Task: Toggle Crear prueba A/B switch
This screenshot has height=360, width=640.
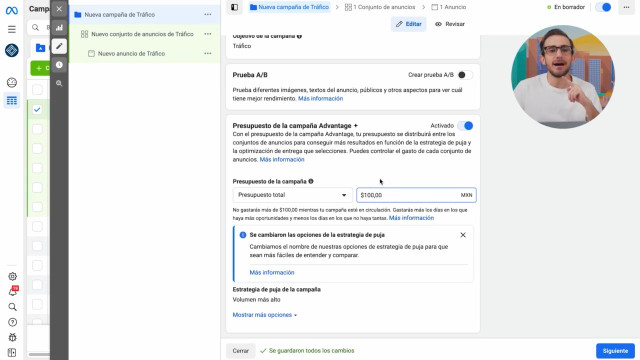Action: [x=464, y=75]
